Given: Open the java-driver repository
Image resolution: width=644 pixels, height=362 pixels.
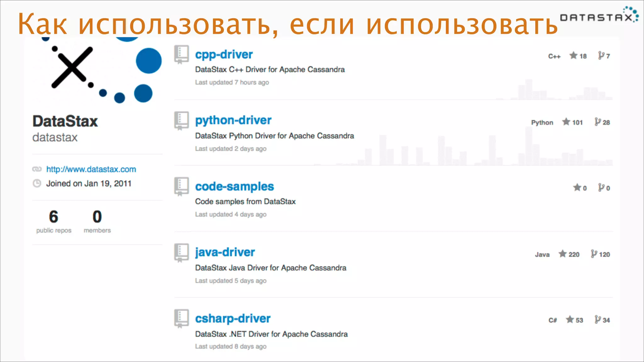Looking at the screenshot, I should click(x=225, y=252).
